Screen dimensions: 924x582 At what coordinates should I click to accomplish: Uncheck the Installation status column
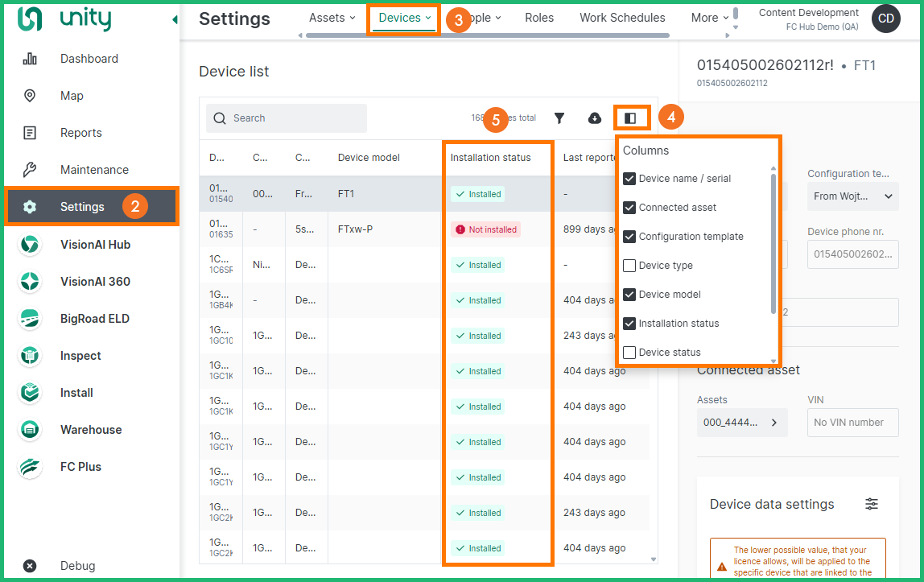click(x=629, y=324)
